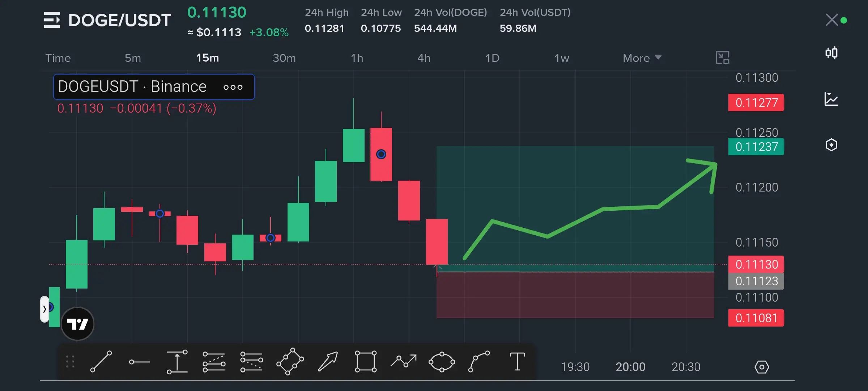The width and height of the screenshot is (868, 391).
Task: Toggle the fullscreen chart layout icon
Action: point(722,58)
